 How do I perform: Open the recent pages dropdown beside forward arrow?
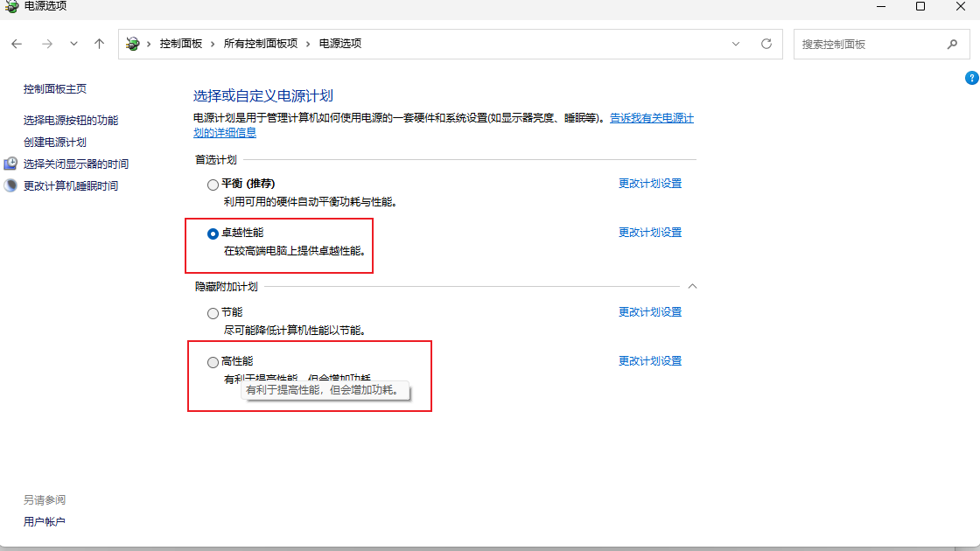73,43
